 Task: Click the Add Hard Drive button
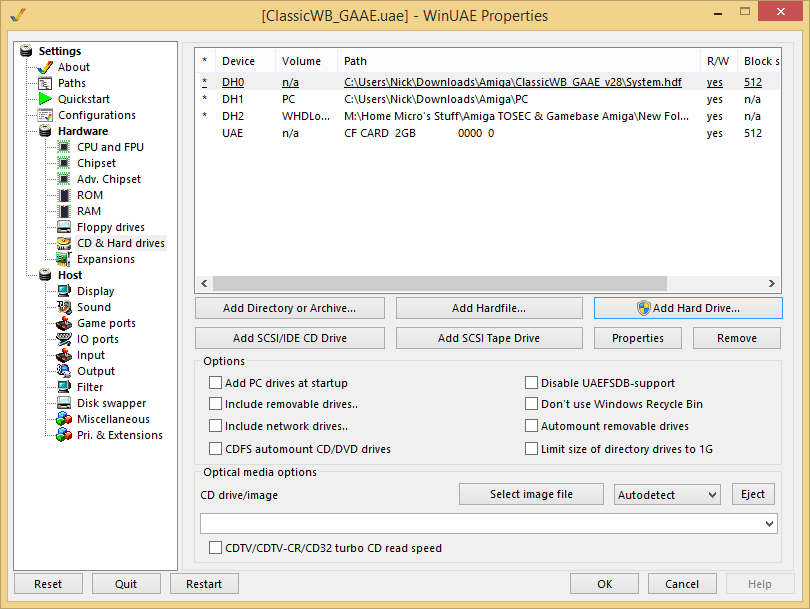(688, 308)
